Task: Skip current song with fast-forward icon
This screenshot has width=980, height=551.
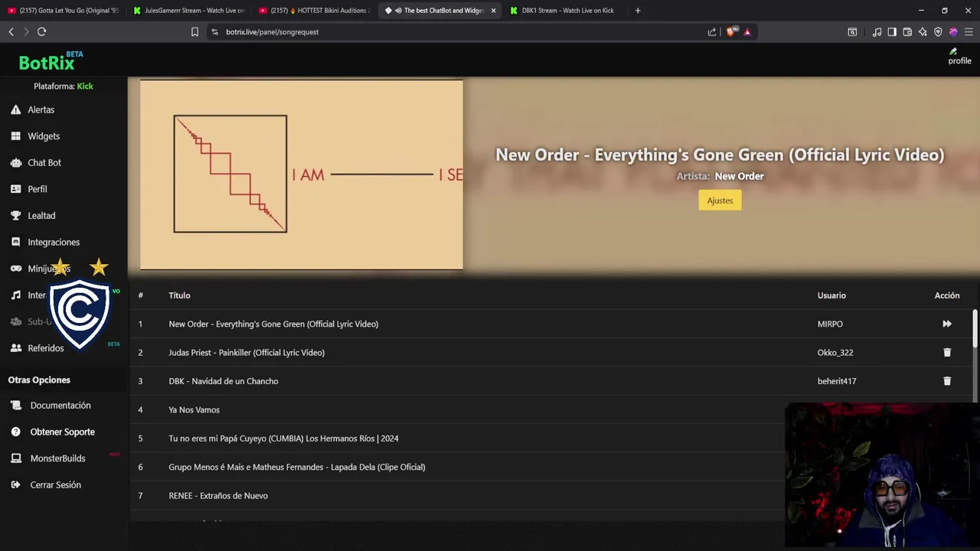Action: [947, 324]
